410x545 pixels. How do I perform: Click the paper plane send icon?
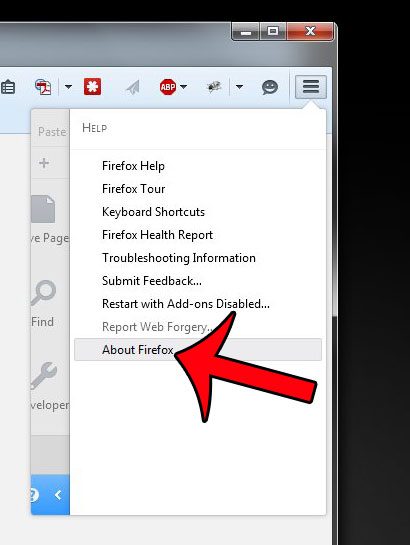[x=133, y=87]
